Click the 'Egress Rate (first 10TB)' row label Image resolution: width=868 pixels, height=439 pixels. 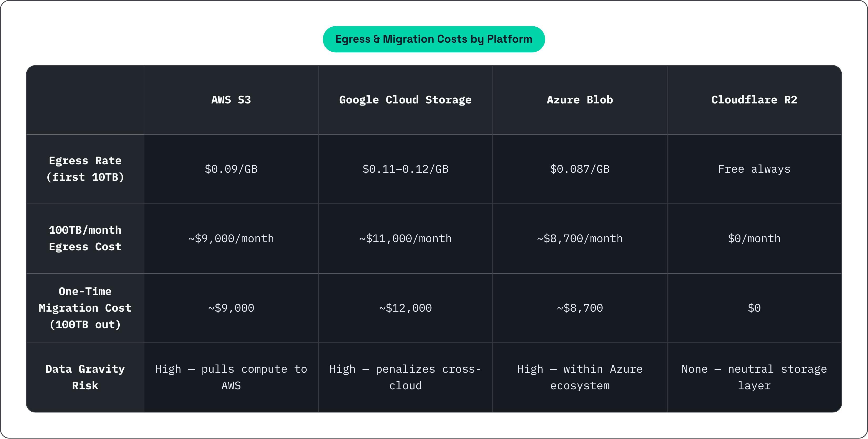[85, 169]
